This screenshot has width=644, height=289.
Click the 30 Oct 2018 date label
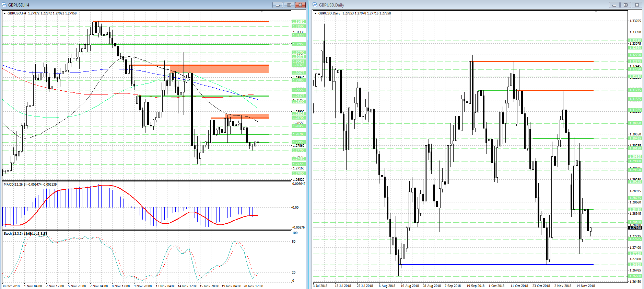11,286
